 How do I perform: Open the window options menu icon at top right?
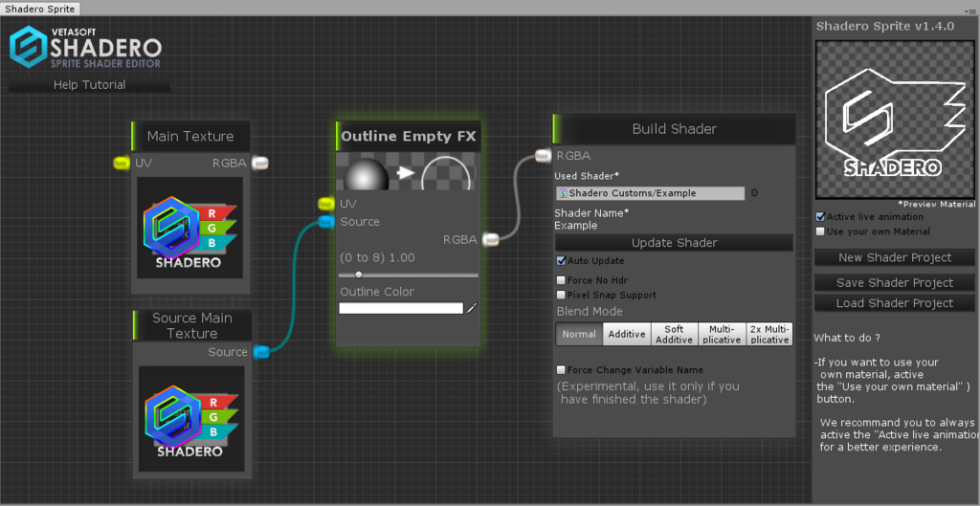(x=969, y=11)
